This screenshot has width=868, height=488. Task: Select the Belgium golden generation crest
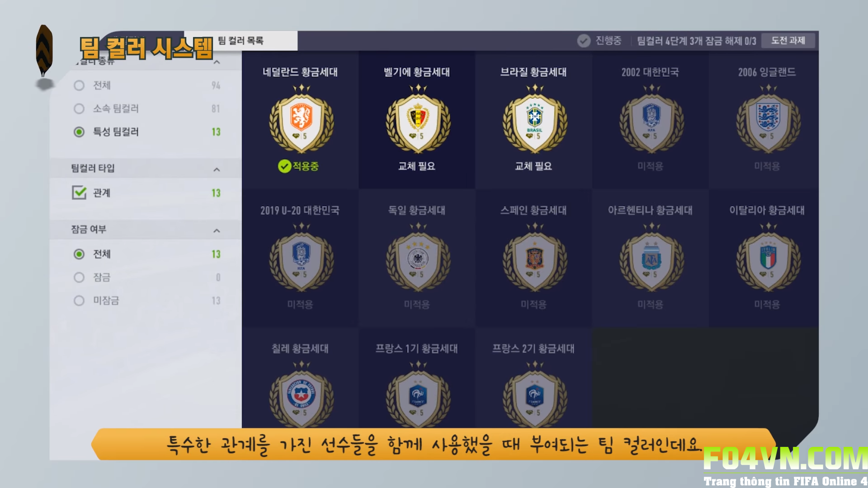coord(418,119)
